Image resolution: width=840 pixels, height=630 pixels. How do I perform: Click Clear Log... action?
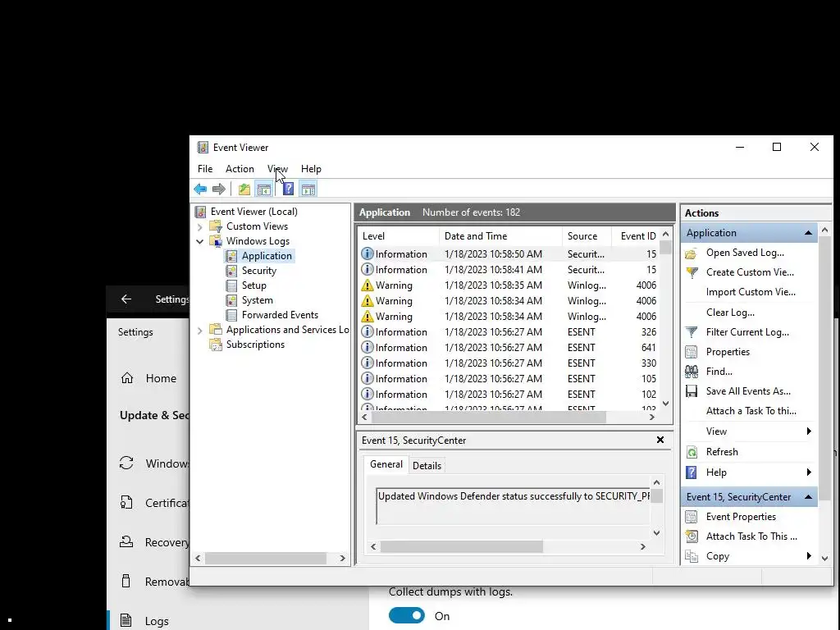[x=730, y=313]
